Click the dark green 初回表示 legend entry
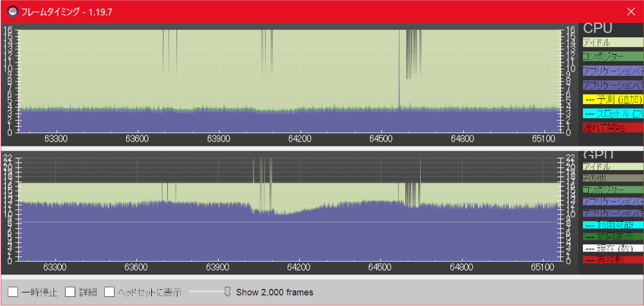The width and height of the screenshot is (644, 306). pos(612,237)
